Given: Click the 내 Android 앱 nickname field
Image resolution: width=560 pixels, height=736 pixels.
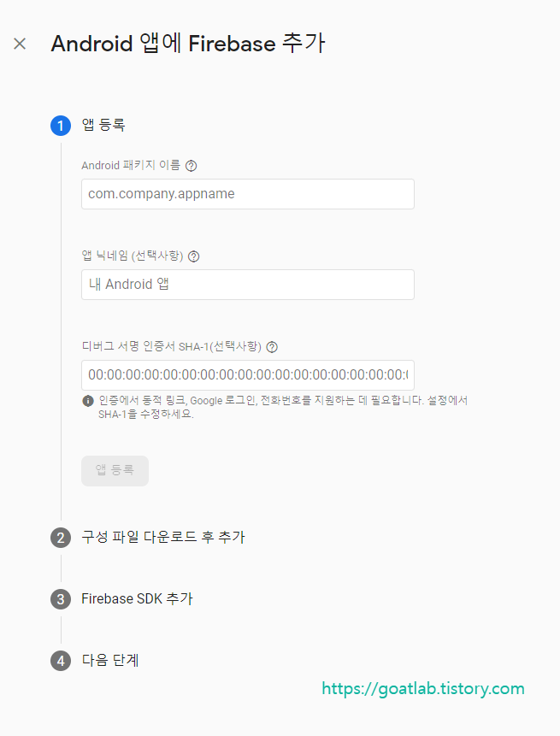Looking at the screenshot, I should click(x=247, y=284).
